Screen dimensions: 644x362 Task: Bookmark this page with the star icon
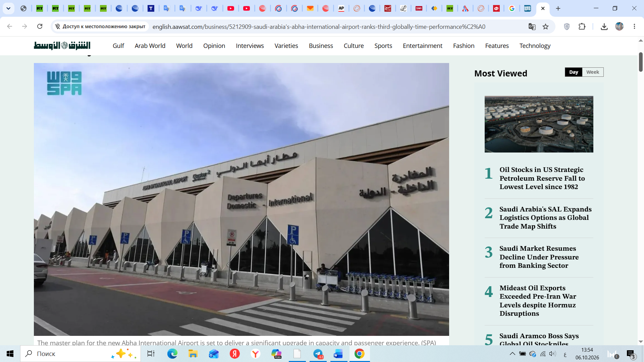546,26
